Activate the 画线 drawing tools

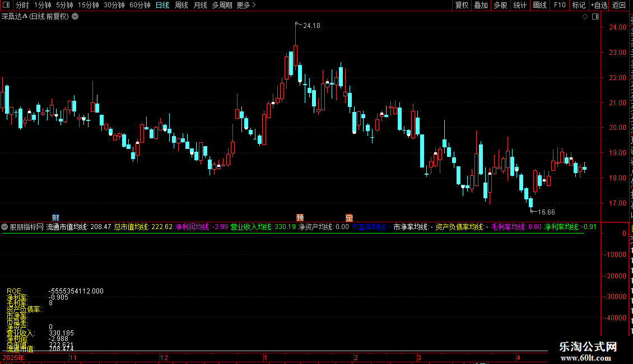pos(539,5)
